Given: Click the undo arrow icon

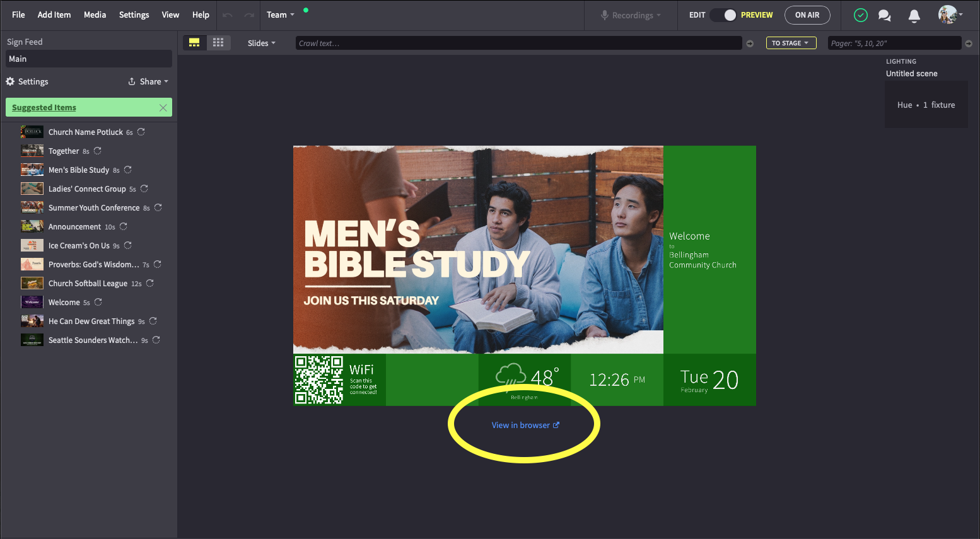Looking at the screenshot, I should (228, 15).
